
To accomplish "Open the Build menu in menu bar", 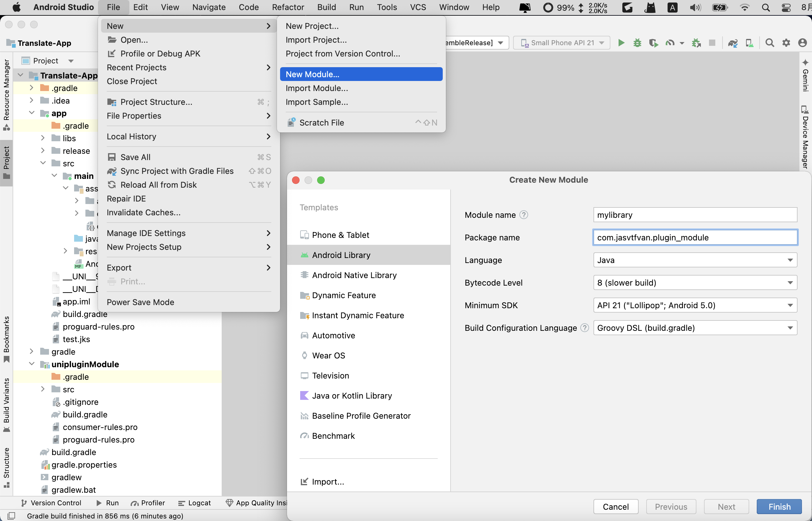I will pyautogui.click(x=326, y=7).
